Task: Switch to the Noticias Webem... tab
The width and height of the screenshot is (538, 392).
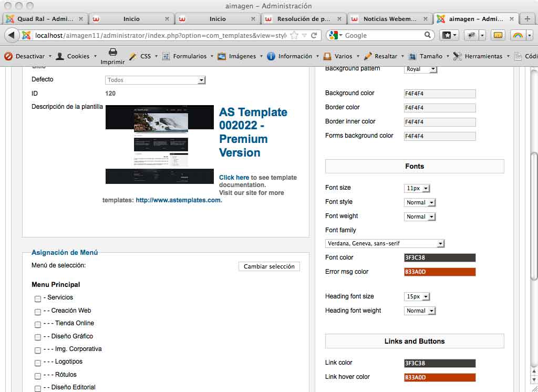Action: coord(390,19)
